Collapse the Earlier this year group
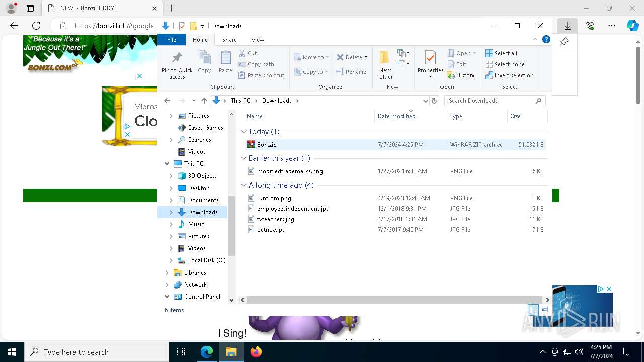The width and height of the screenshot is (644, 362). click(x=244, y=158)
